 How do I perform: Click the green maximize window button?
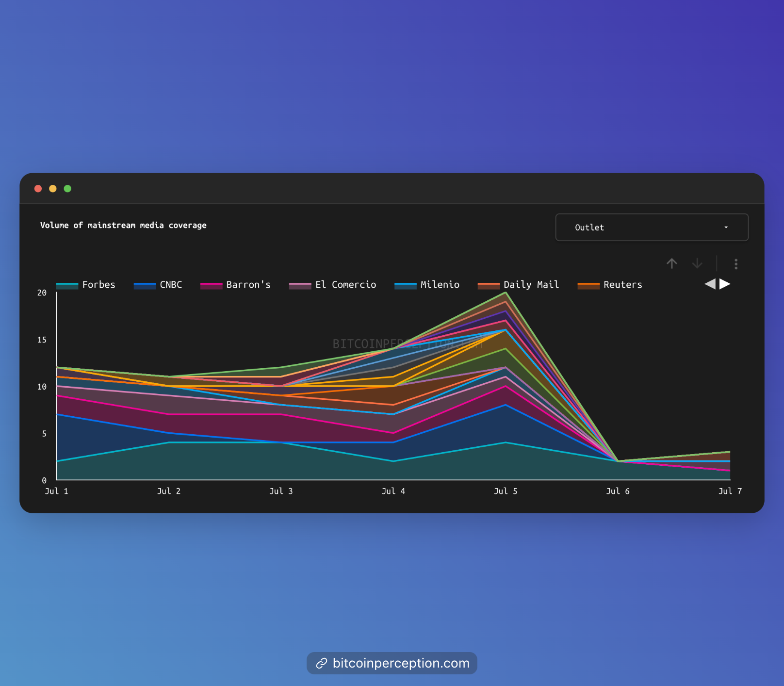click(67, 189)
